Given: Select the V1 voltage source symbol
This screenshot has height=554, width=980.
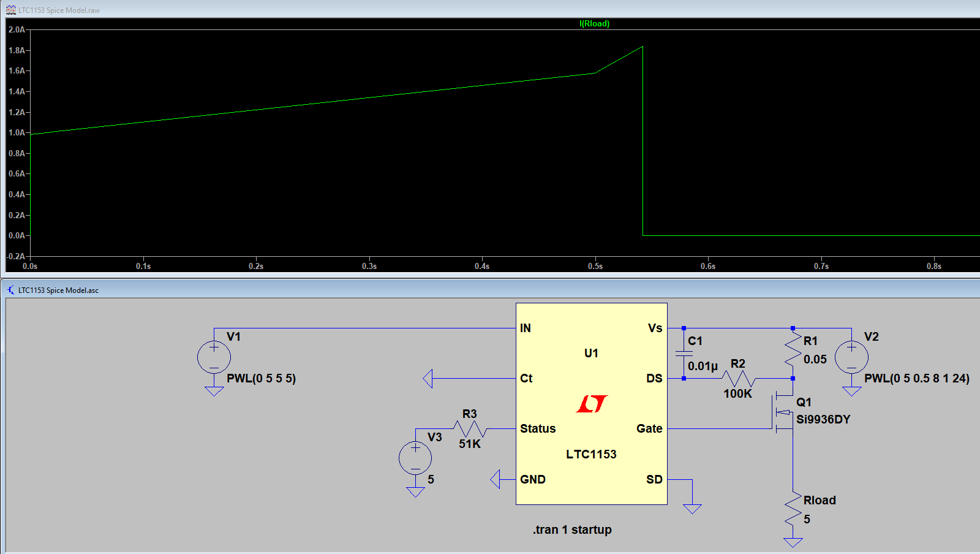Looking at the screenshot, I should [x=214, y=357].
